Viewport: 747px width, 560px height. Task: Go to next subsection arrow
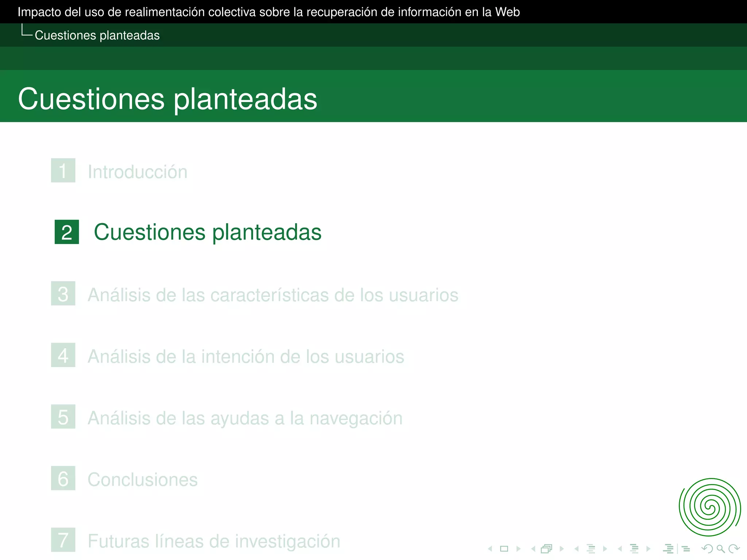[x=605, y=549]
